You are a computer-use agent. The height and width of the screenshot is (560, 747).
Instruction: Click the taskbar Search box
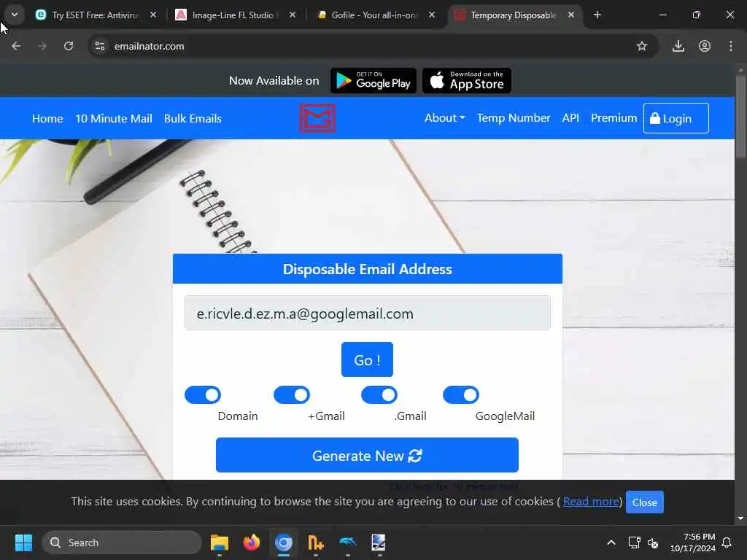[122, 542]
